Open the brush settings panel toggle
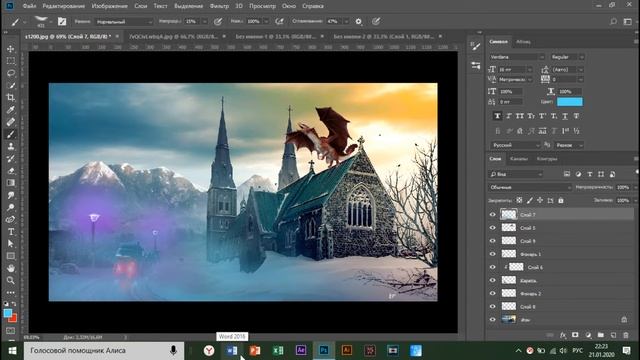 (x=62, y=21)
